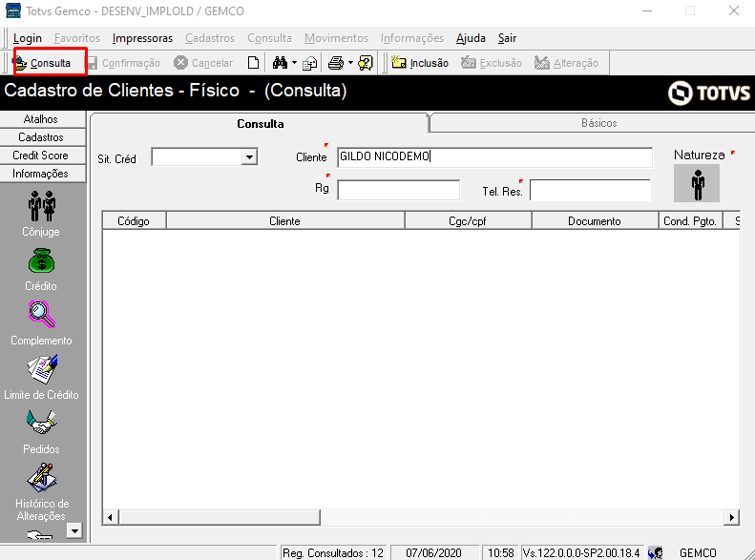Open the dropdown arrow beside binoculars
The width and height of the screenshot is (755, 560).
coord(294,63)
